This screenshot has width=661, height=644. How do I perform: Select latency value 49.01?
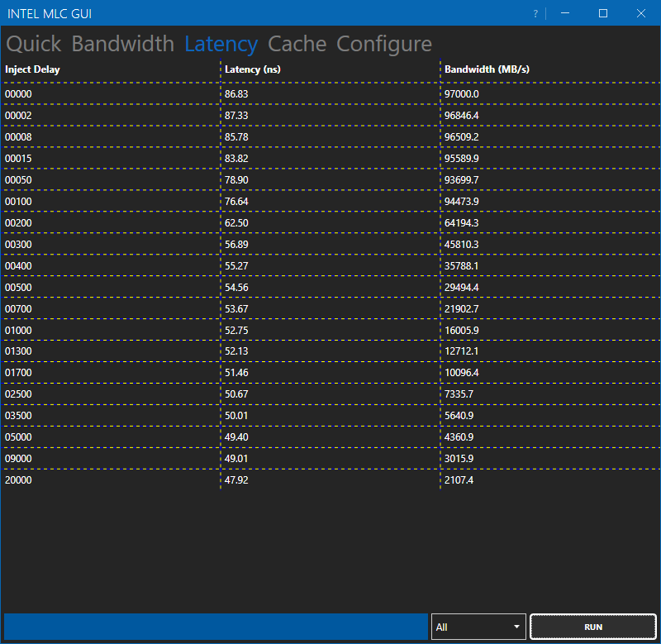click(236, 459)
